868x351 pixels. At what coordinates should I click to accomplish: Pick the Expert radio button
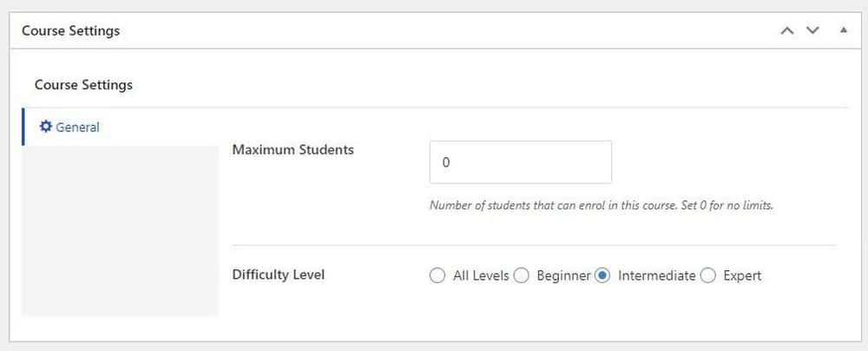[x=708, y=275]
